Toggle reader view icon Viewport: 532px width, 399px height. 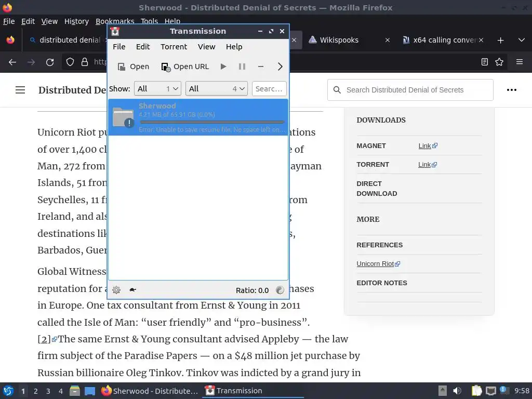click(x=485, y=62)
